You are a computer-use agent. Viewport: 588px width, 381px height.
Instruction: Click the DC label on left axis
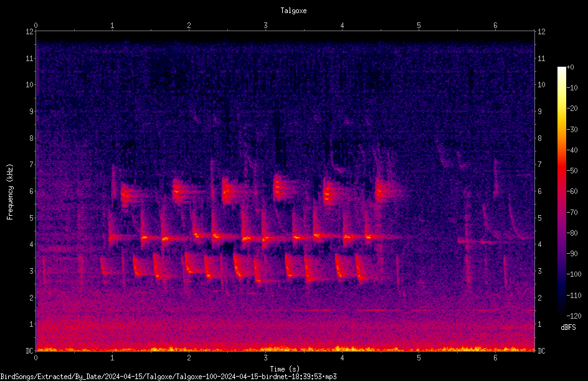(x=30, y=350)
